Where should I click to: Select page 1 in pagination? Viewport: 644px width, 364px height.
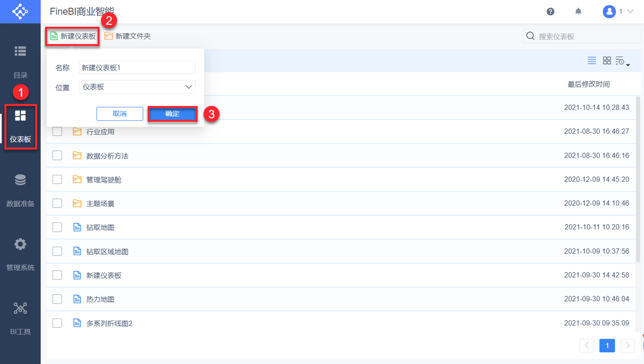point(607,346)
